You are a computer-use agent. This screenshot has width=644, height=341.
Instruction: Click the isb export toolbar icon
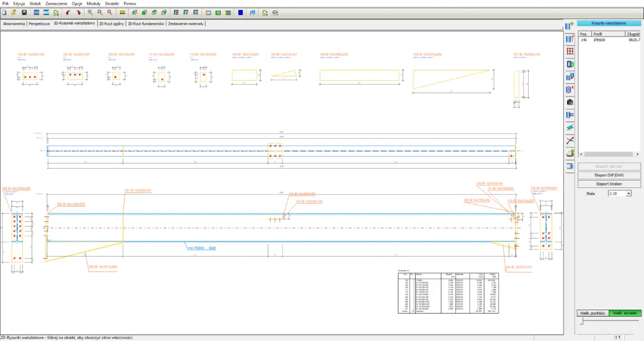click(x=36, y=12)
